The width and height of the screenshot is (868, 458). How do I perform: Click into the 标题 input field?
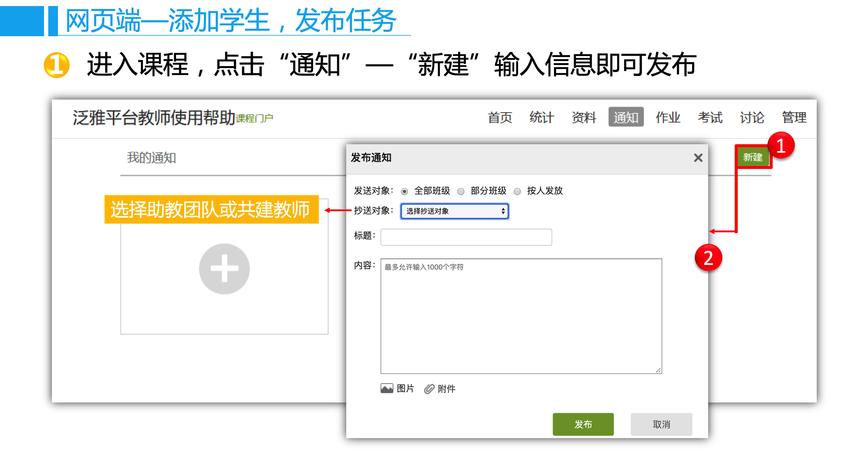click(x=466, y=237)
